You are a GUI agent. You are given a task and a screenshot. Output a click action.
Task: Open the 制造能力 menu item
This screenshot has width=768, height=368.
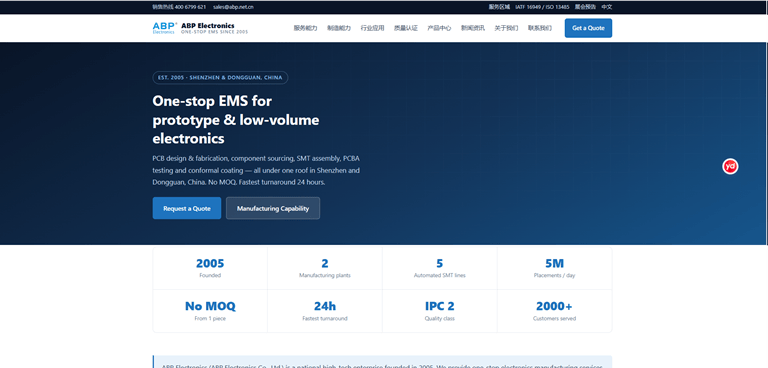tap(339, 28)
